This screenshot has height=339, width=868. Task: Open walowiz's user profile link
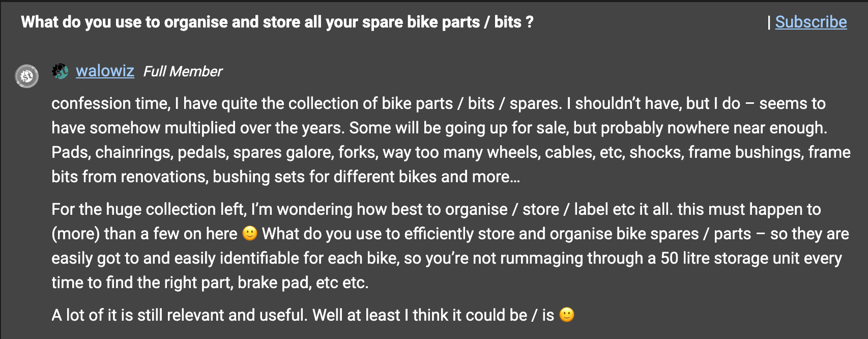pyautogui.click(x=105, y=71)
